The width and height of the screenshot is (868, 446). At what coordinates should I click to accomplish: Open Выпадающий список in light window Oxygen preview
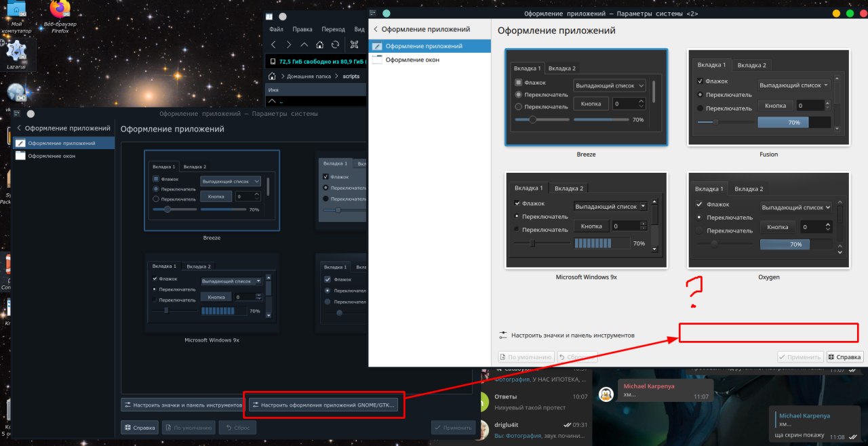(795, 207)
